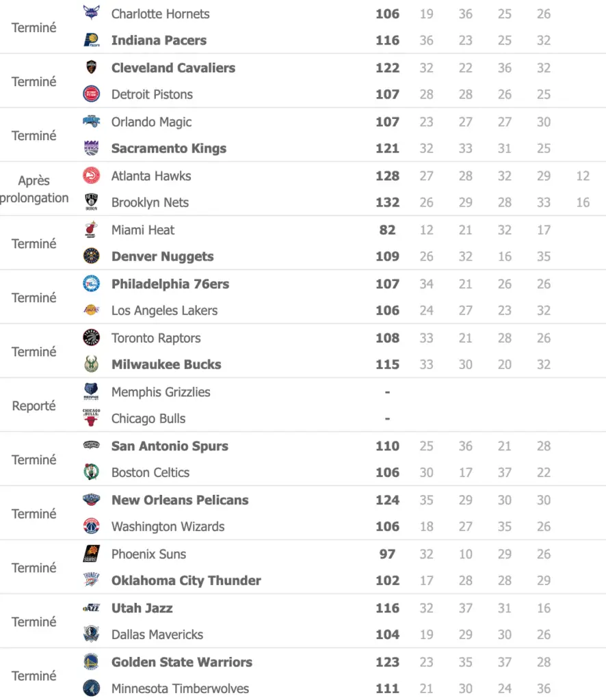Click the Sacramento Kings logo

coord(91,148)
